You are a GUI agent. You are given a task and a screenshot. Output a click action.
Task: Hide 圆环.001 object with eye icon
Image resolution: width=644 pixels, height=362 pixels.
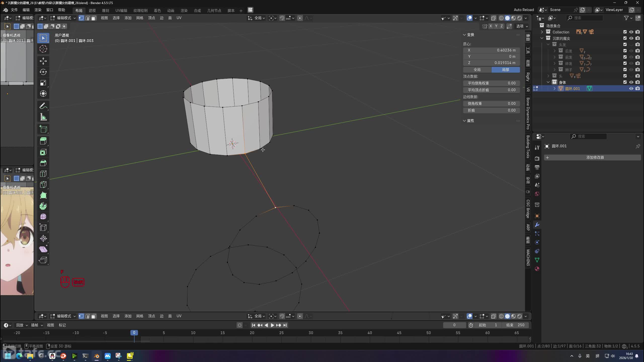(x=631, y=88)
